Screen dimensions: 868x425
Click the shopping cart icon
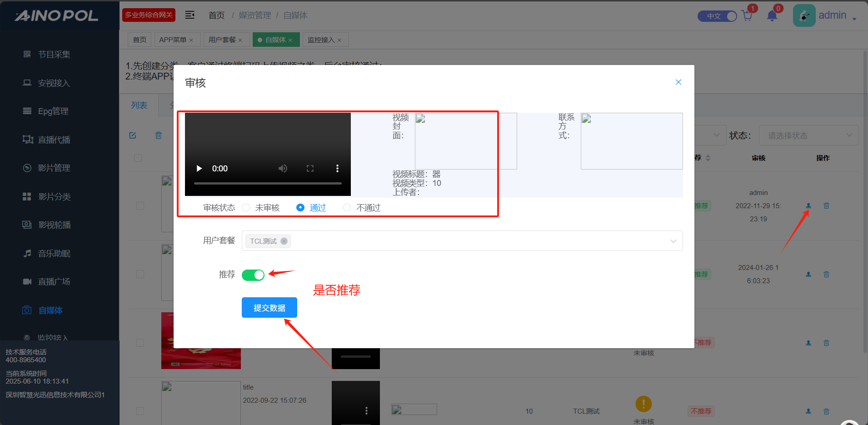(747, 16)
